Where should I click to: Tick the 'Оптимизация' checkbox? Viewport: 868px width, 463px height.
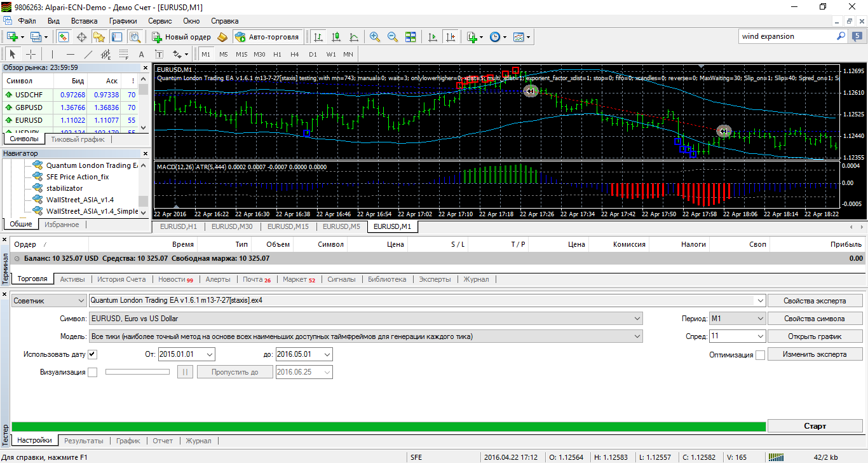pyautogui.click(x=760, y=355)
